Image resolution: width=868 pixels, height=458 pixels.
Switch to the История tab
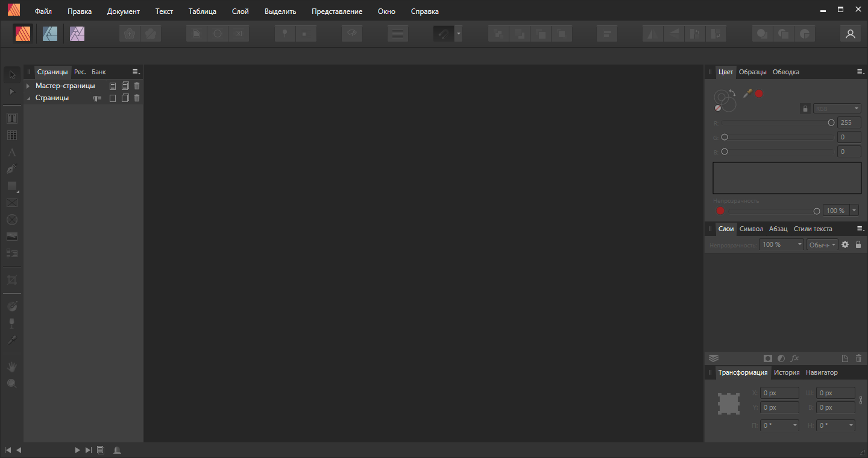tap(787, 372)
